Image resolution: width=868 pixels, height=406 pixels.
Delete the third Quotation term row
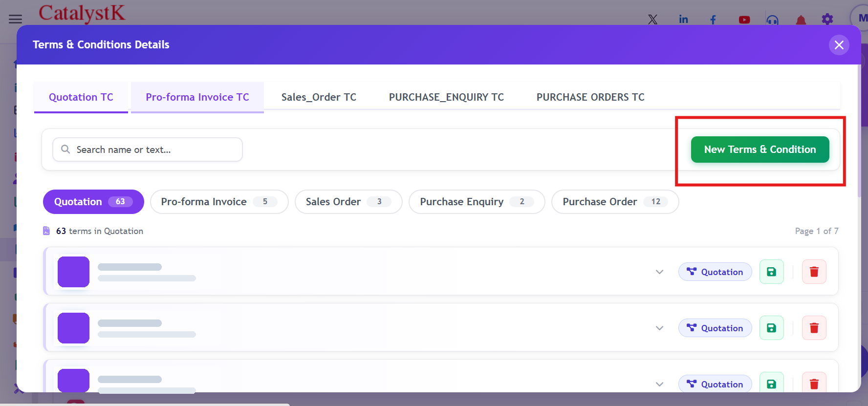[814, 383]
